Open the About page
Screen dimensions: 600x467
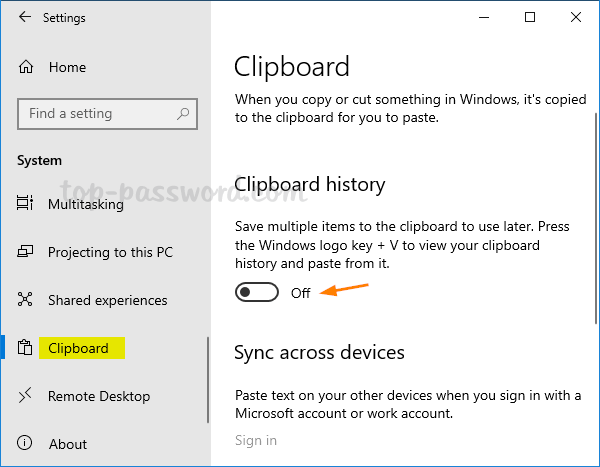point(67,444)
